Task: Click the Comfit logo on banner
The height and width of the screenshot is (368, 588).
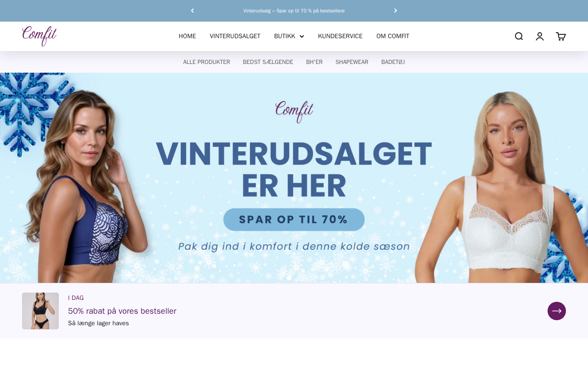Action: (x=294, y=112)
